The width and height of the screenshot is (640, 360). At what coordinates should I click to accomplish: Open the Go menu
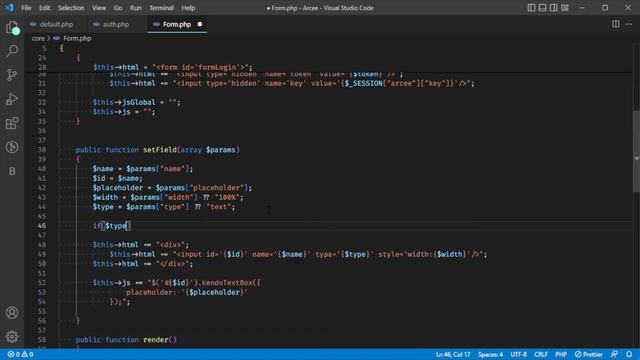pyautogui.click(x=118, y=8)
